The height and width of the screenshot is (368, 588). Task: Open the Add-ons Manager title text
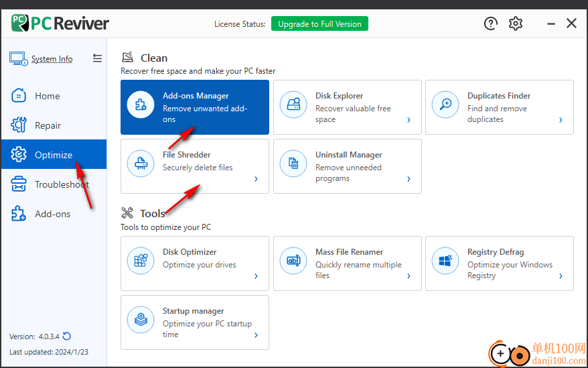click(196, 96)
